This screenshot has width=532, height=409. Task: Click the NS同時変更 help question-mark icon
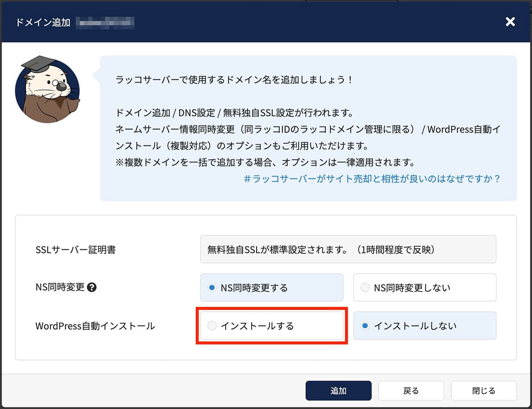(x=92, y=287)
